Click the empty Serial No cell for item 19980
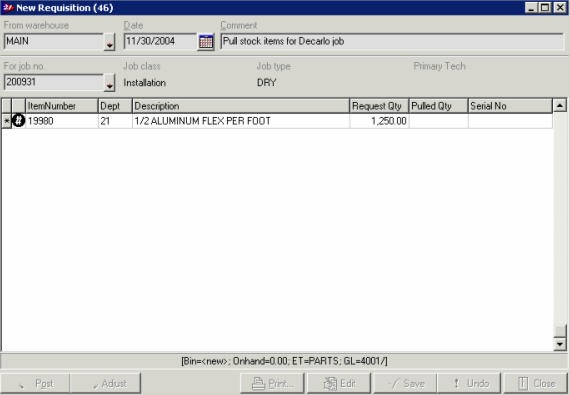 (x=510, y=121)
